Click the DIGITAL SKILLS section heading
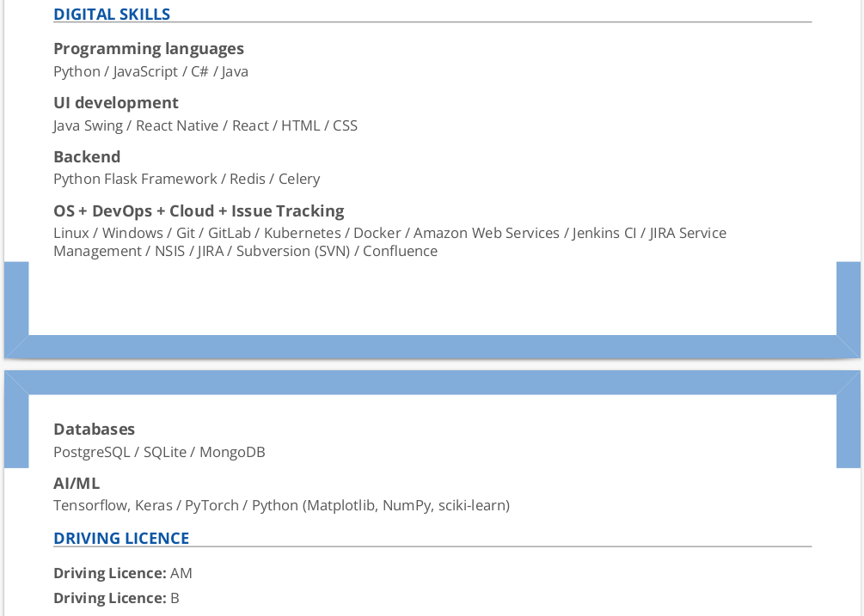This screenshot has height=616, width=864. point(112,15)
